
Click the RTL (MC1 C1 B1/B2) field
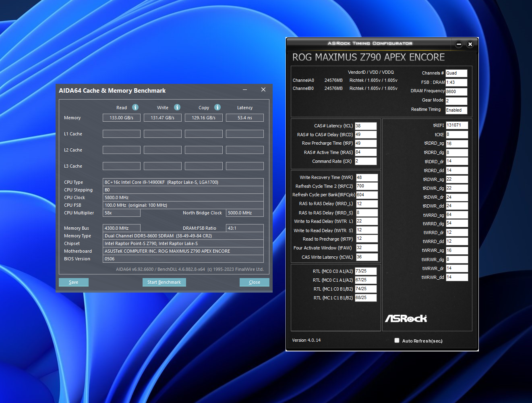click(366, 298)
